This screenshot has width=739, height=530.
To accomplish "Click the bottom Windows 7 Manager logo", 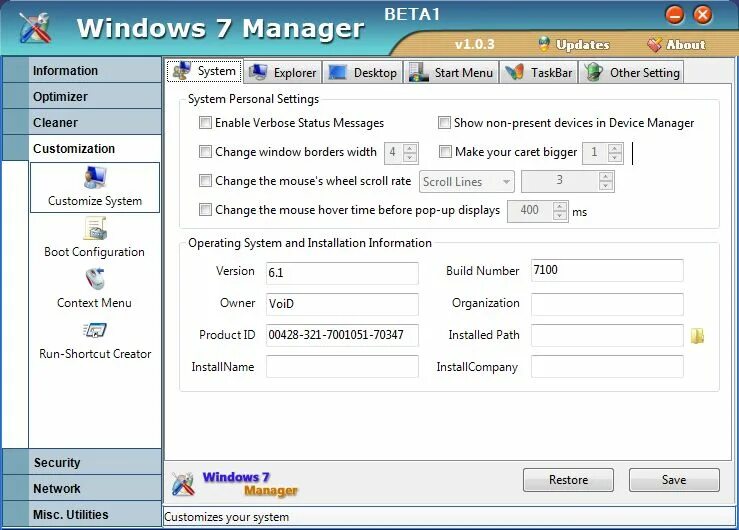I will click(x=235, y=484).
